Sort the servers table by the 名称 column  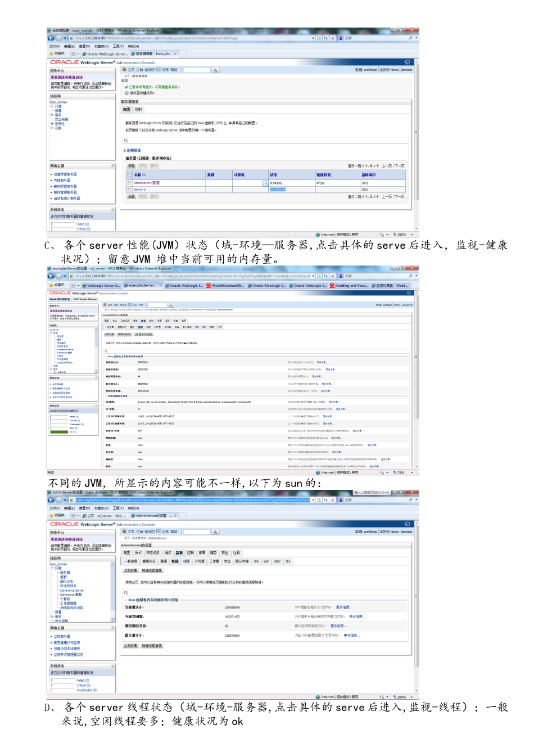coord(138,175)
